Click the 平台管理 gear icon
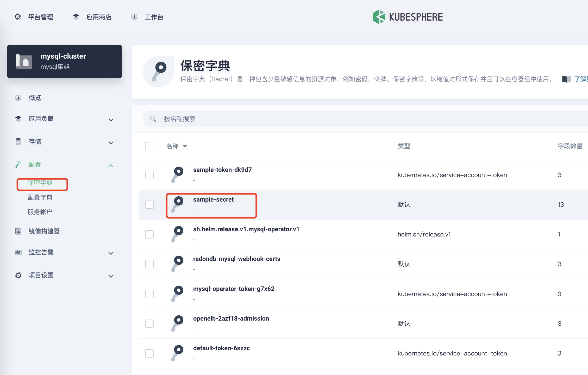The width and height of the screenshot is (588, 375). click(18, 17)
